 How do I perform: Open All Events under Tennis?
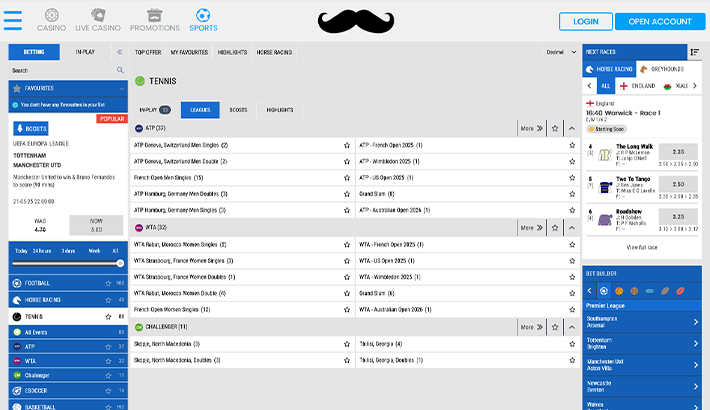tap(68, 332)
